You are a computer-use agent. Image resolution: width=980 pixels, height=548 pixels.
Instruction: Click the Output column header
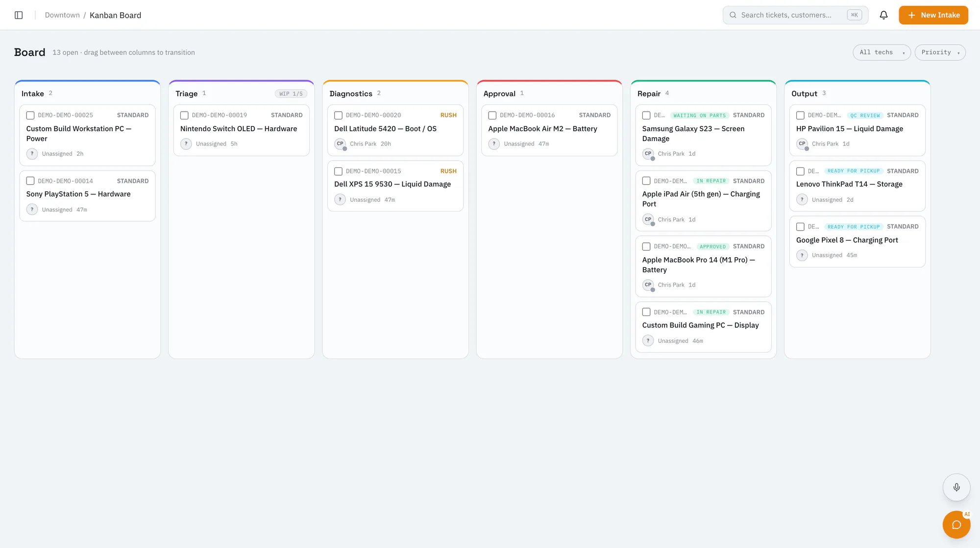pos(804,94)
